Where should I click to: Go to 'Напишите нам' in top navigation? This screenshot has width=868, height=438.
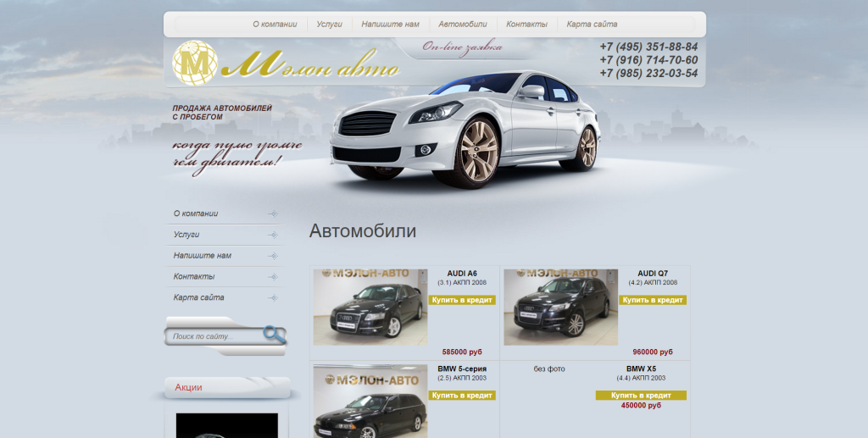[x=390, y=25]
